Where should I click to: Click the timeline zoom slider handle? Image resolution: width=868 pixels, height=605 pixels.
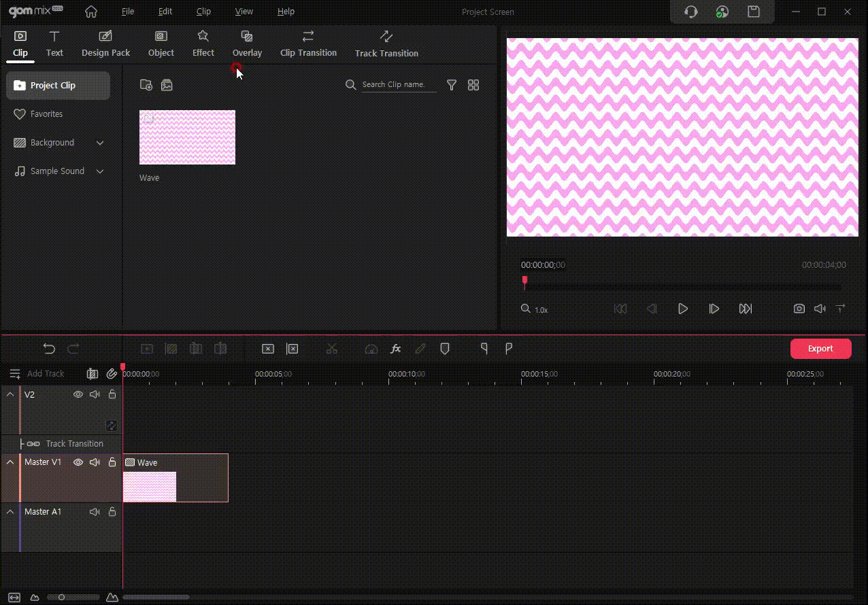pyautogui.click(x=61, y=598)
